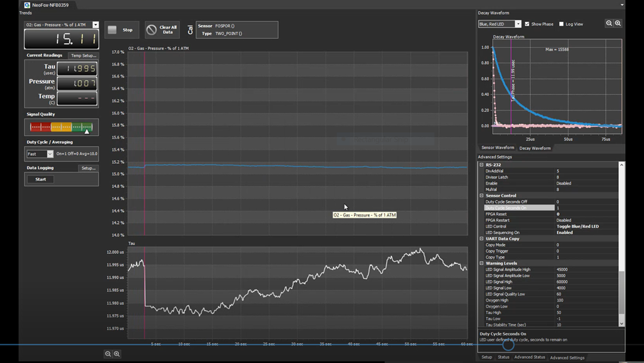Switch to the Sensor Waveform tab
This screenshot has height=363, width=644.
tap(497, 148)
